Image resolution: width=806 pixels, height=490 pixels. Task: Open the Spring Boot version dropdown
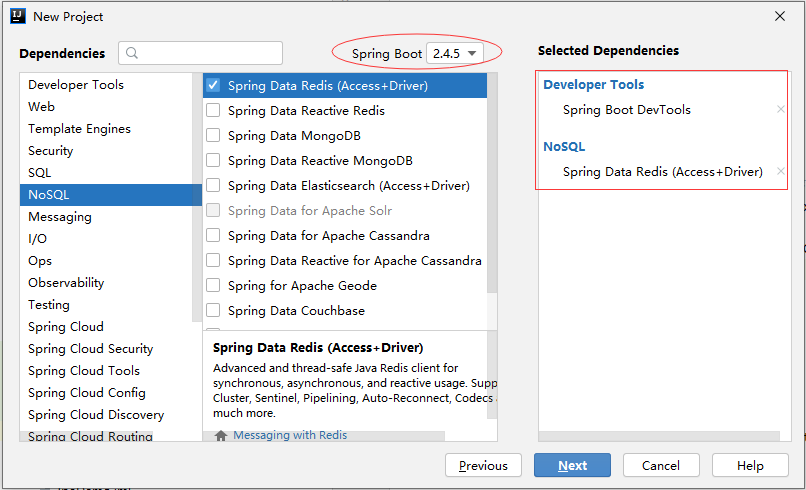click(x=455, y=53)
